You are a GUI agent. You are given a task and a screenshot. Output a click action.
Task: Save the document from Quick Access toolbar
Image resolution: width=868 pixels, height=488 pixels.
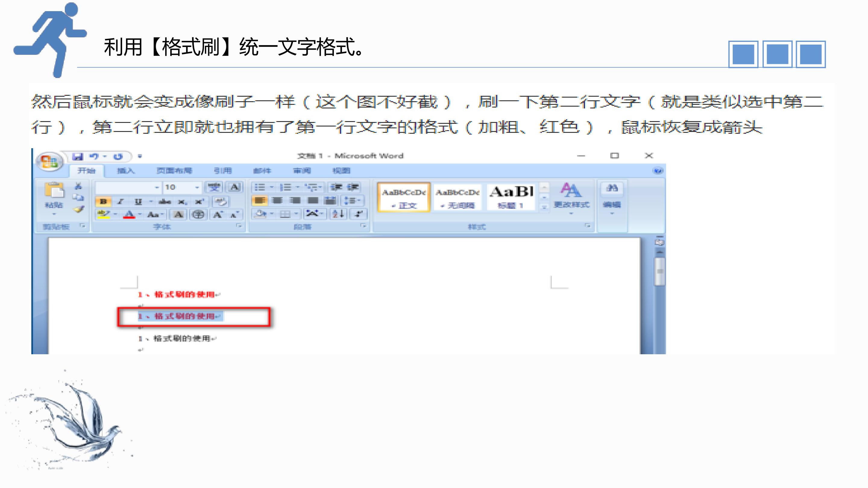[x=78, y=157]
